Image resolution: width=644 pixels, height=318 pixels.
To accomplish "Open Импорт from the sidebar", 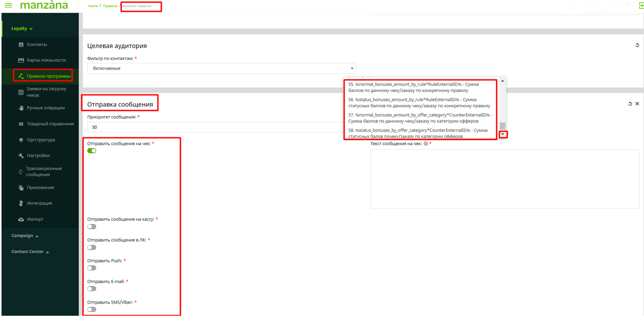I will [x=35, y=219].
